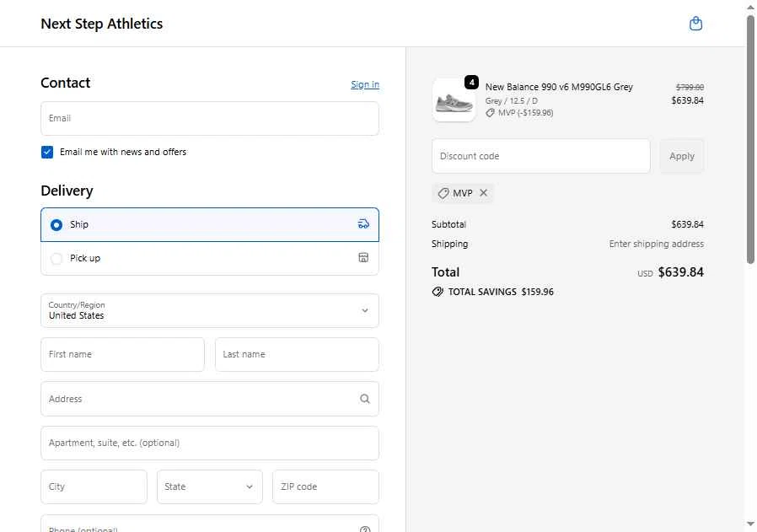Click the TOTAL SAVINGS $159.96 text
Viewport: 757px width, 532px height.
point(501,292)
